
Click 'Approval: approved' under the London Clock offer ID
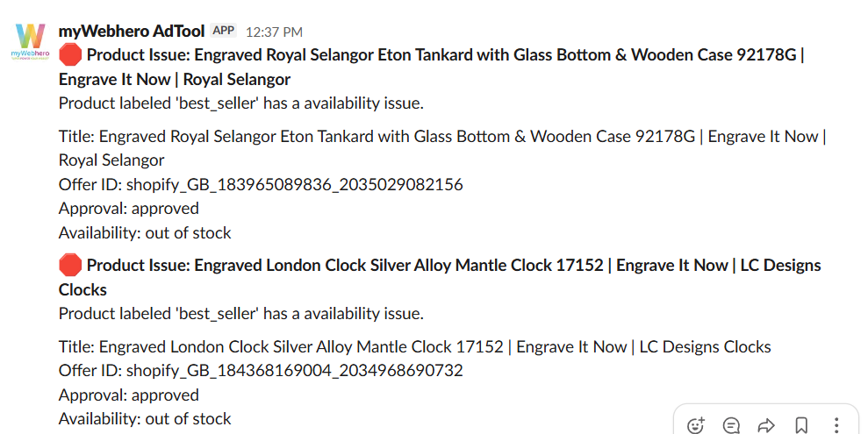tap(129, 395)
